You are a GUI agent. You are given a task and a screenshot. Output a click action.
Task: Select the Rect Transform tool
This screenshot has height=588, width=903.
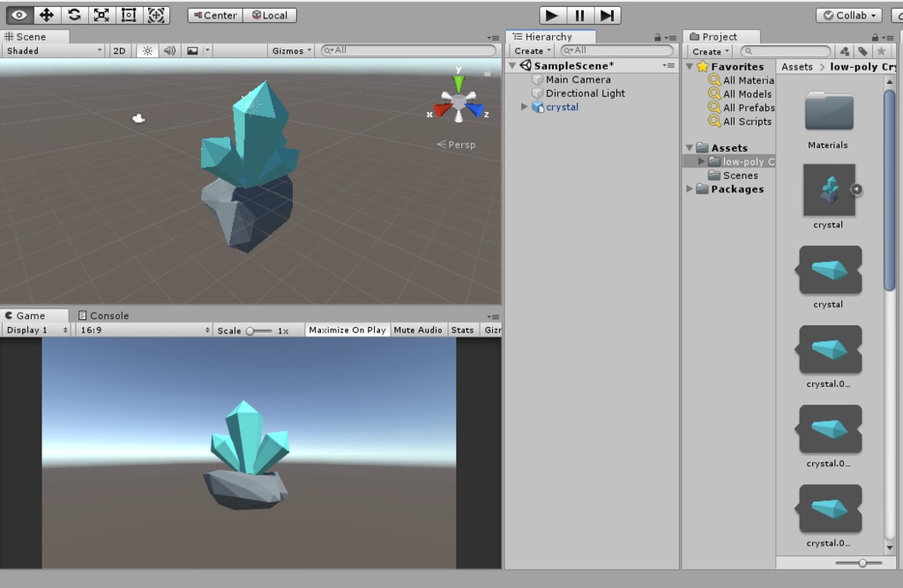coord(129,15)
